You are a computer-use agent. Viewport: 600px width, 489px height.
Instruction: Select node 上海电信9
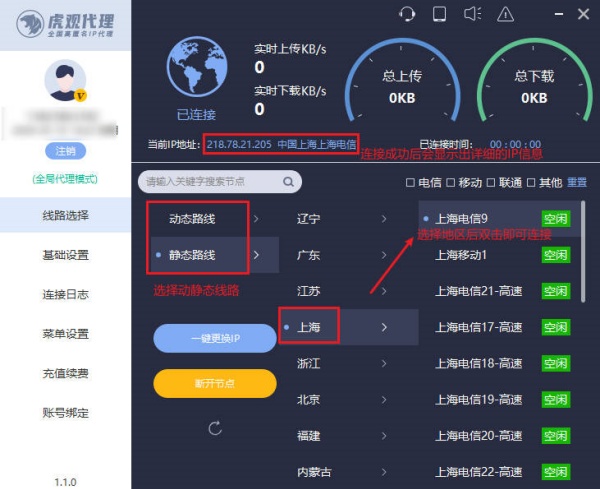pos(461,219)
